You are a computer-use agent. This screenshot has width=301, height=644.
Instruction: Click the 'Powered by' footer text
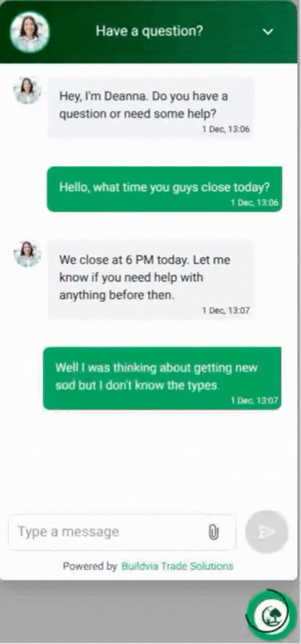point(90,566)
